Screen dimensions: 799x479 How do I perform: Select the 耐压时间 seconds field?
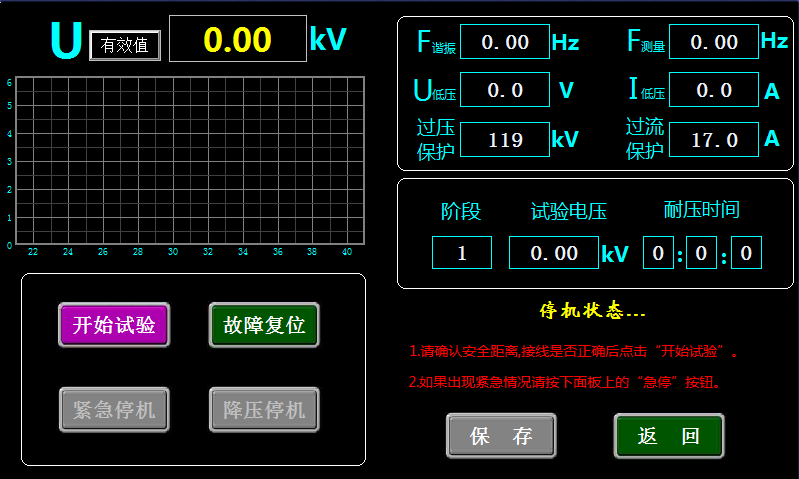(x=747, y=252)
